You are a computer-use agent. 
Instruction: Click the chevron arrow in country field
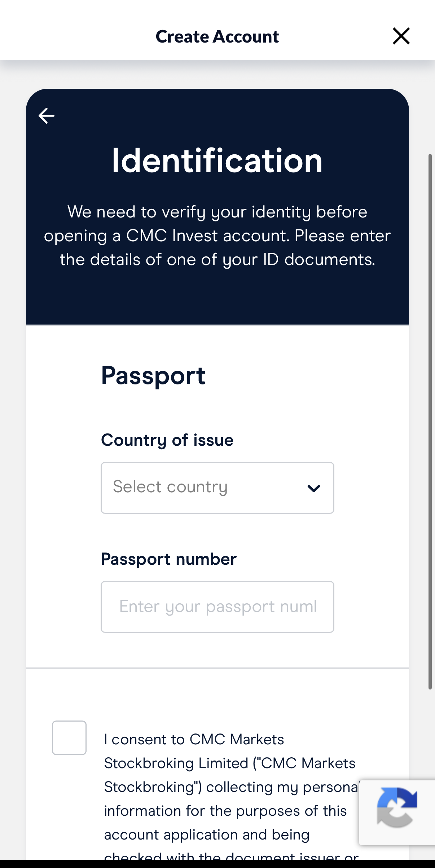[x=314, y=488]
